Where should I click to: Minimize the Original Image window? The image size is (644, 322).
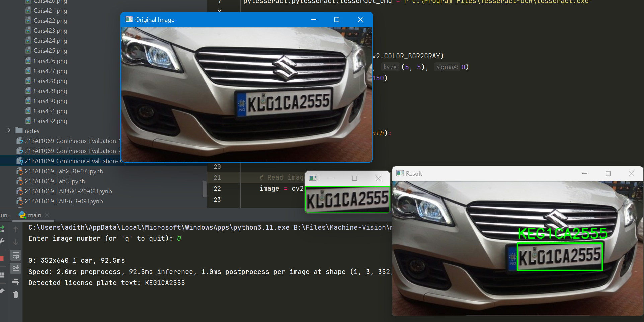(x=314, y=19)
